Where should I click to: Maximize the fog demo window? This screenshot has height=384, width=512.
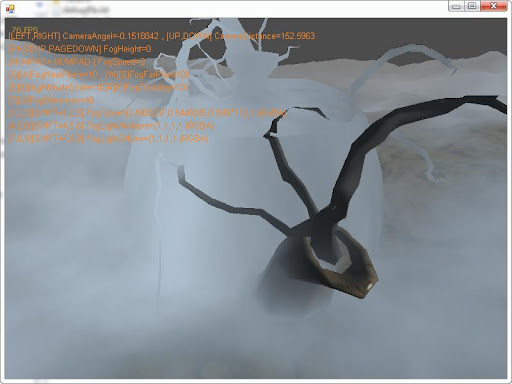pyautogui.click(x=472, y=6)
